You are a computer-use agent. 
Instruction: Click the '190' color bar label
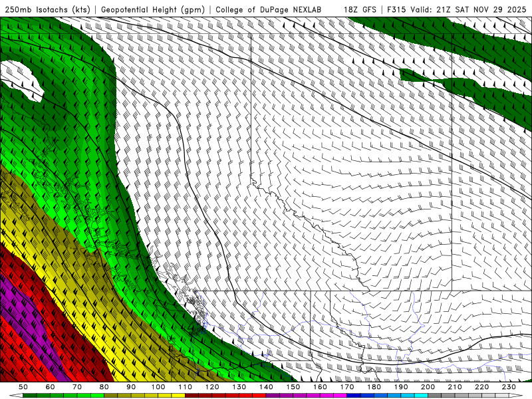[401, 387]
